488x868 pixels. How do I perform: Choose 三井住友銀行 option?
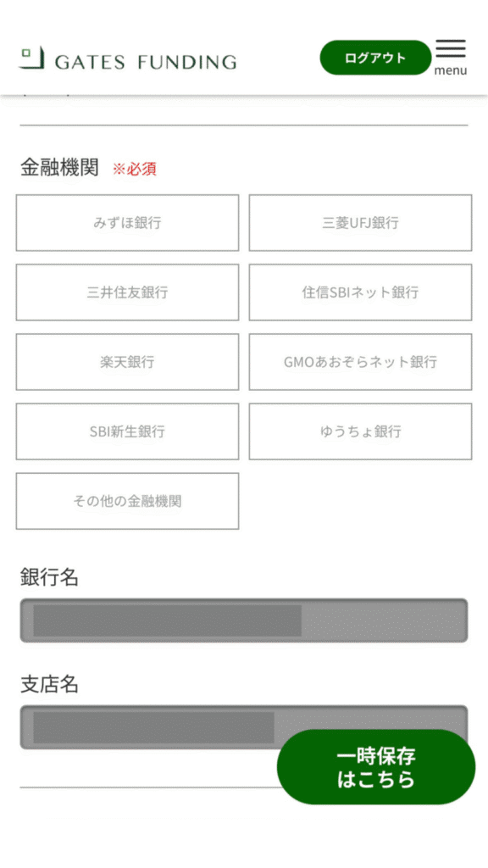tap(127, 292)
